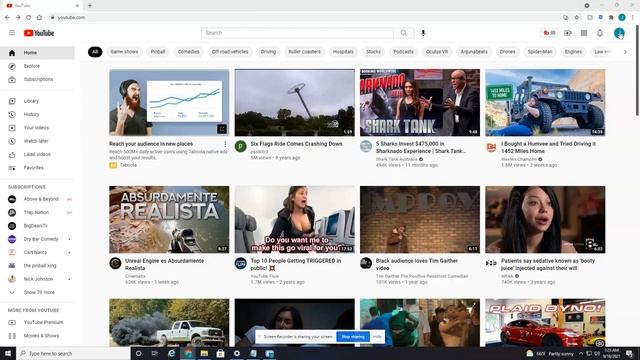The image size is (640, 360).
Task: Open Six Flags Ride crashing video thumbnail
Action: [x=295, y=102]
